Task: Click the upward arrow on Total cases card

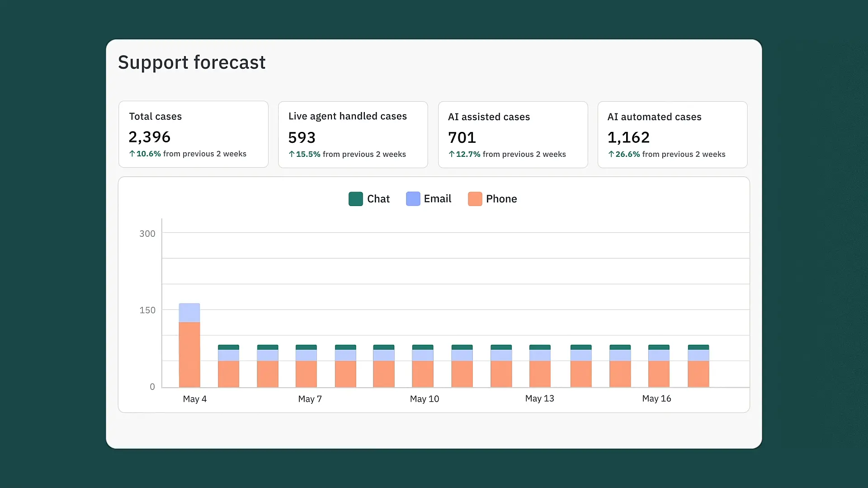Action: coord(132,154)
